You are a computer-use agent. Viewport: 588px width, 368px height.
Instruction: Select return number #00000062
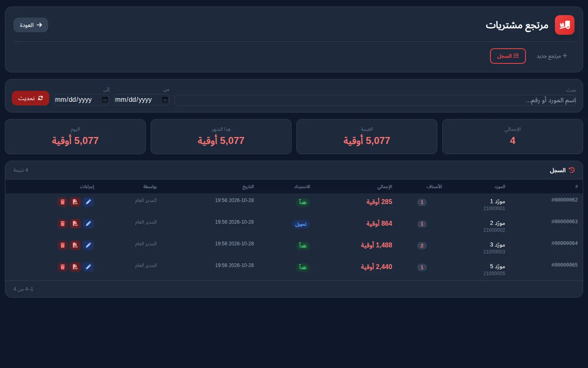pos(564,200)
